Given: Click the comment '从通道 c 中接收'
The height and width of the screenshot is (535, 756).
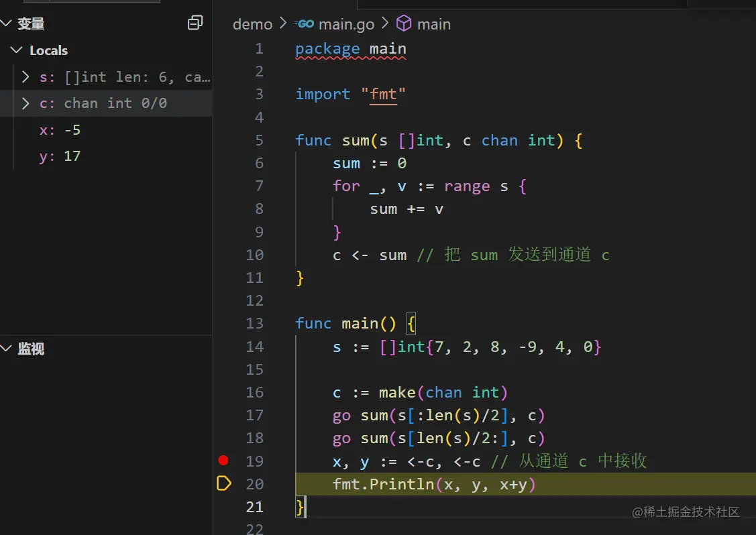Looking at the screenshot, I should point(568,461).
